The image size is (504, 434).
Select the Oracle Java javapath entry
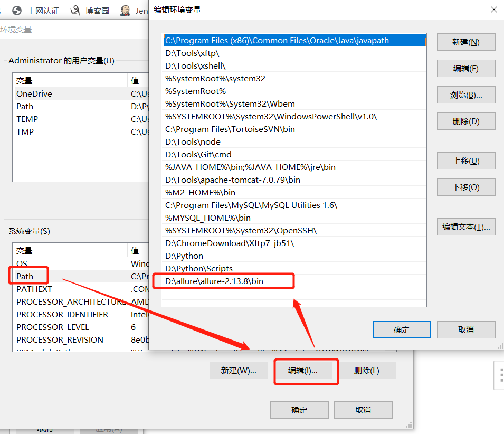pyautogui.click(x=294, y=41)
